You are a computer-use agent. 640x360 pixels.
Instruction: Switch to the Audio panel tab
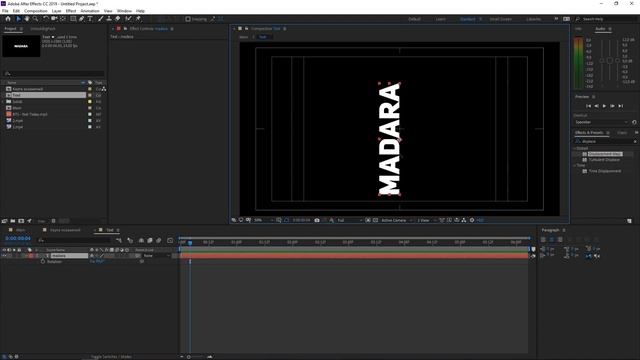600,29
